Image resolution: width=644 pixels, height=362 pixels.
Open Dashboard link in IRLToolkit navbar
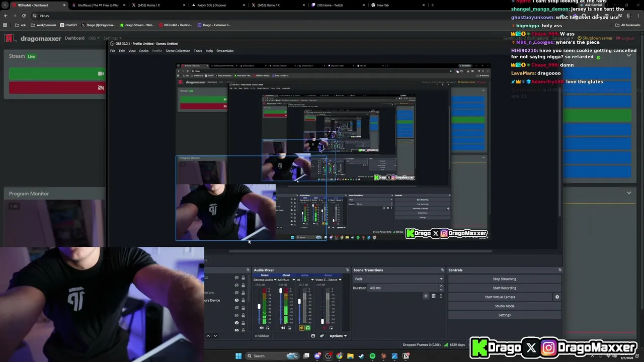coord(74,38)
